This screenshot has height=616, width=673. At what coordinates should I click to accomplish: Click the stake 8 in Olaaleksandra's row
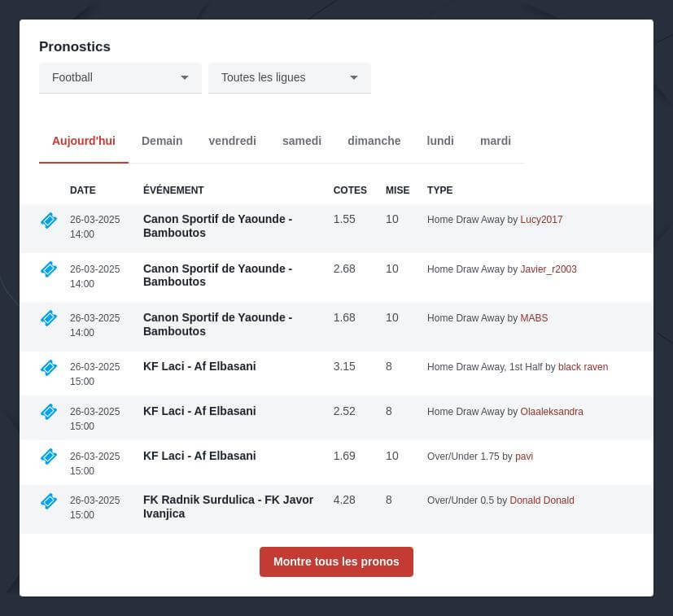389,412
